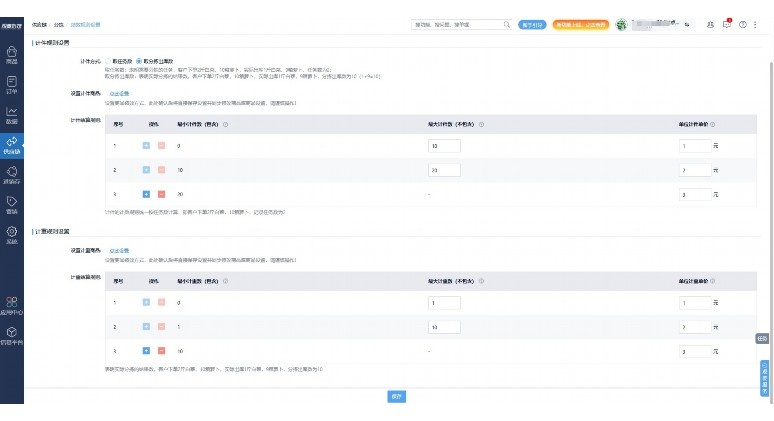
Task: Click the blue plus in piece-count rule row 2
Action: [x=146, y=170]
